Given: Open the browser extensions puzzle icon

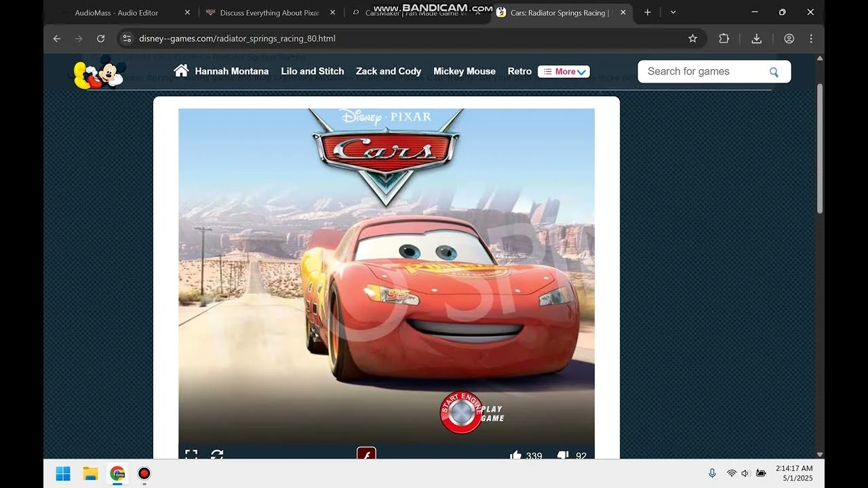Looking at the screenshot, I should pyautogui.click(x=724, y=39).
